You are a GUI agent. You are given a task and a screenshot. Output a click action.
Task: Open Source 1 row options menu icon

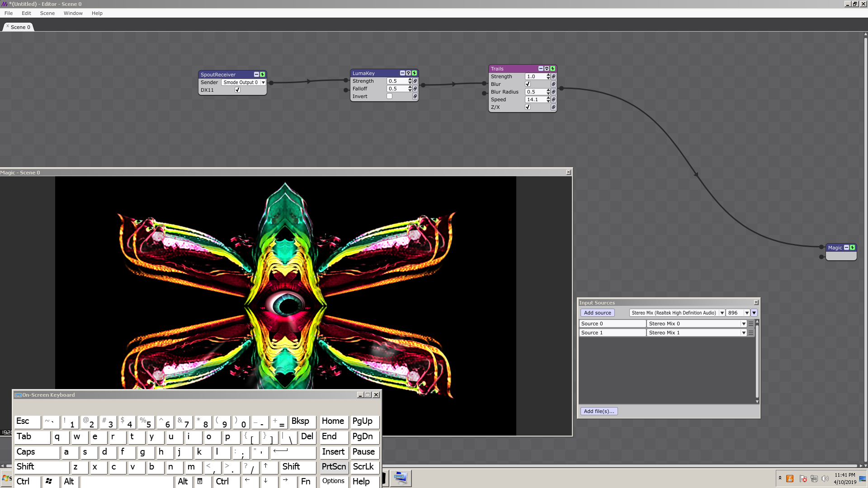click(x=751, y=333)
